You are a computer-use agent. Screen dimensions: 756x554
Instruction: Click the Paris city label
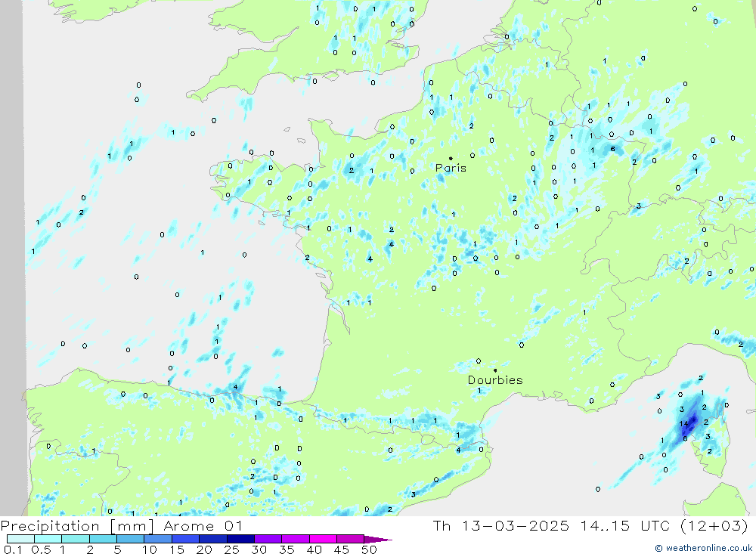coord(451,168)
